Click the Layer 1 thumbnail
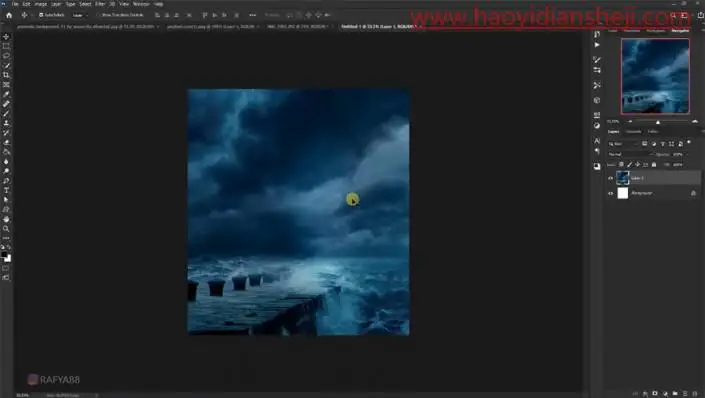Image resolution: width=705 pixels, height=398 pixels. [623, 178]
